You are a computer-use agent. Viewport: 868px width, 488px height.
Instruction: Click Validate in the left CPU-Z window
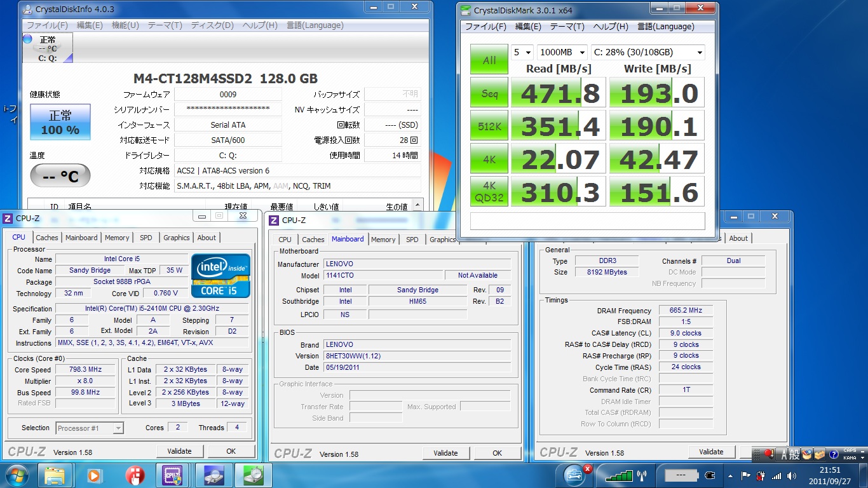(x=179, y=451)
